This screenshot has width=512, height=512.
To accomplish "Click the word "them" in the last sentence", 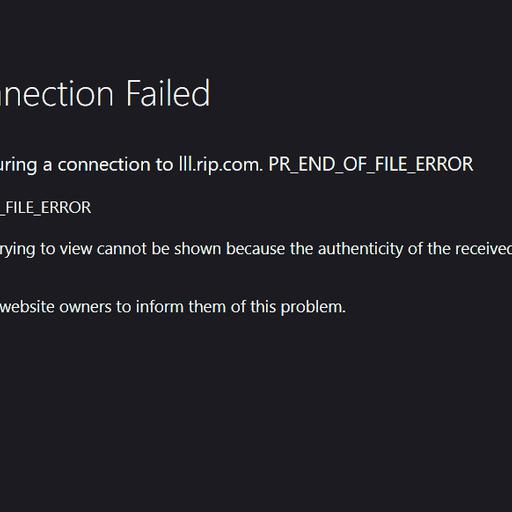I will click(207, 307).
